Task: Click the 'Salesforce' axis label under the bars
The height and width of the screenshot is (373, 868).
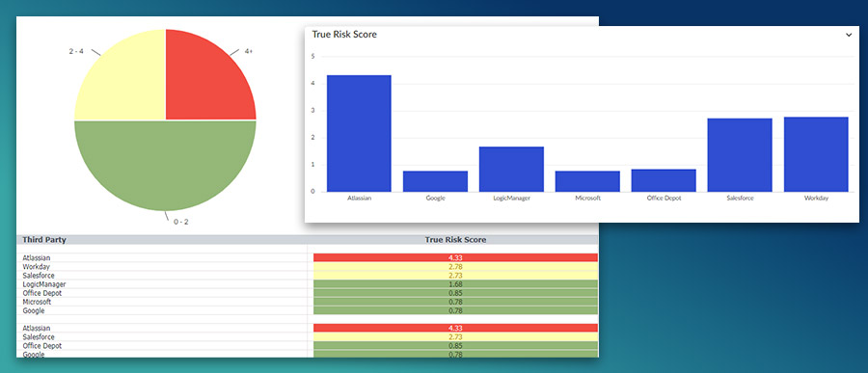Action: (740, 199)
